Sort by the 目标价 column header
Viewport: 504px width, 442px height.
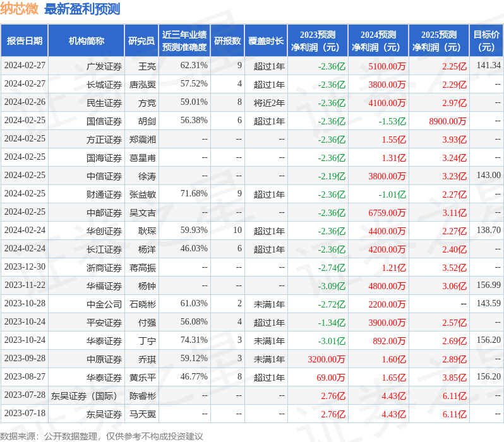click(486, 40)
